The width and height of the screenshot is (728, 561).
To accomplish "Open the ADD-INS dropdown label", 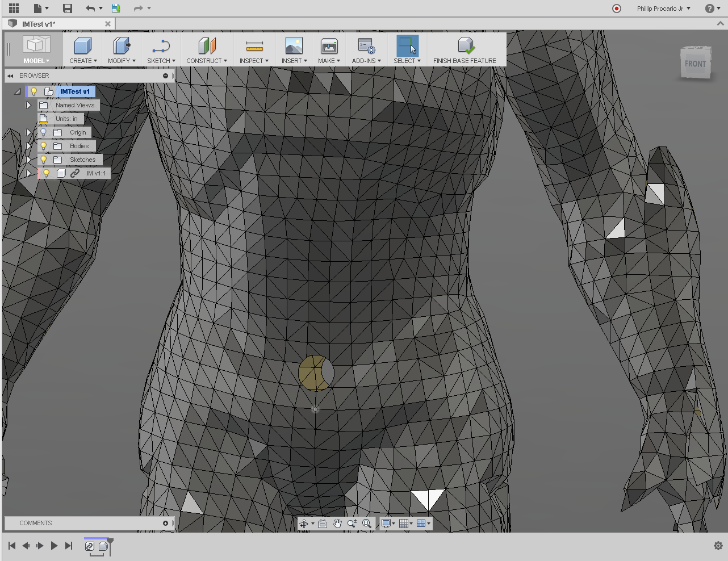I will coord(366,61).
